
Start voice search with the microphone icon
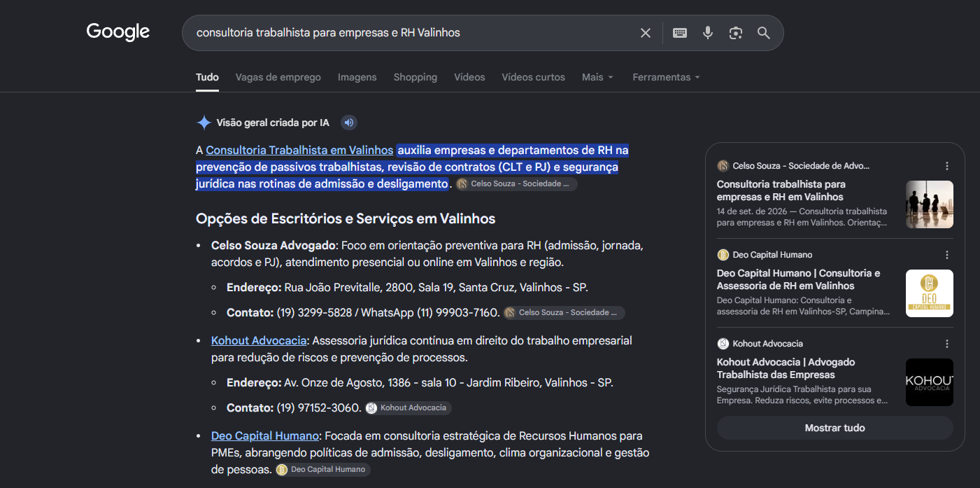point(708,33)
